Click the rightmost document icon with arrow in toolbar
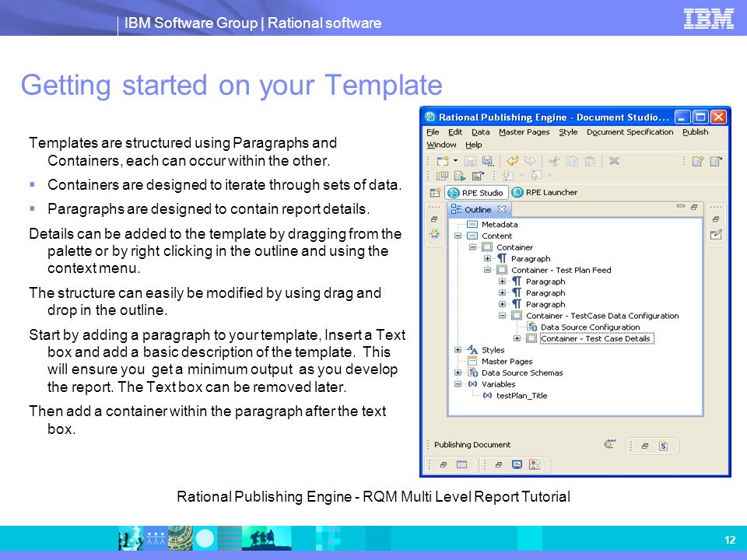The image size is (747, 560). (x=716, y=161)
